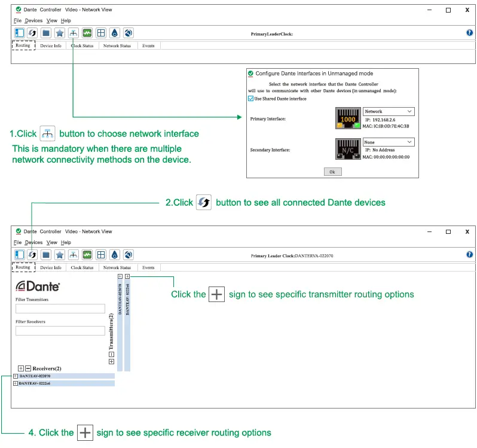Select receiver name DANTEAV-0222c6 in list

(35, 383)
